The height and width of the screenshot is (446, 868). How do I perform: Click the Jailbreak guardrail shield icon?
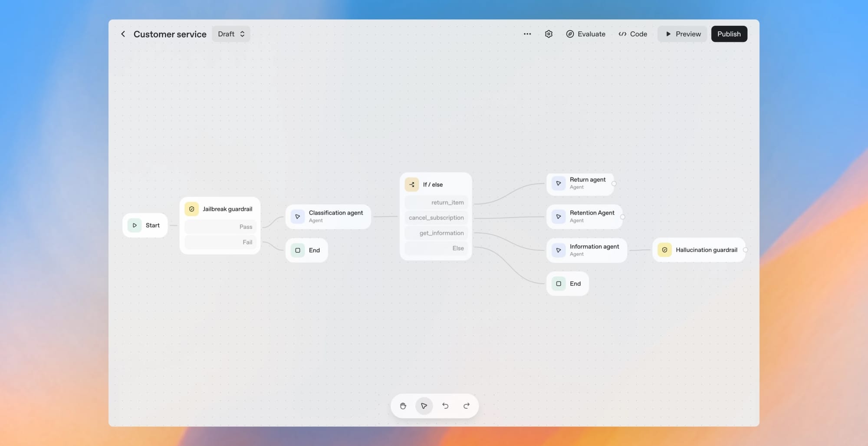point(191,209)
